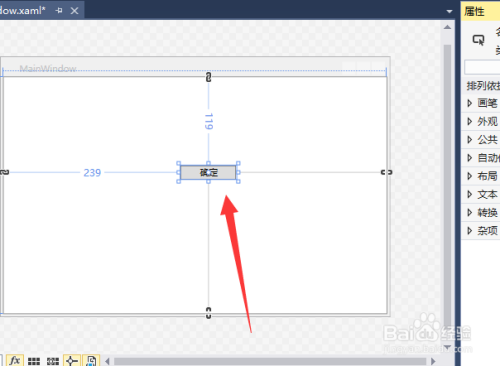The image size is (500, 366).
Task: Expand the 外观 property category
Action: click(469, 121)
